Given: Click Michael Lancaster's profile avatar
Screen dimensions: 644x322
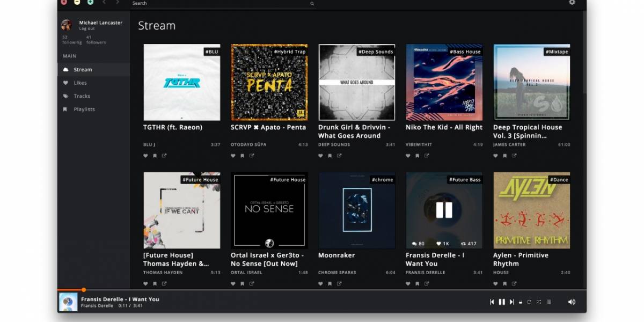Looking at the screenshot, I should pyautogui.click(x=67, y=25).
